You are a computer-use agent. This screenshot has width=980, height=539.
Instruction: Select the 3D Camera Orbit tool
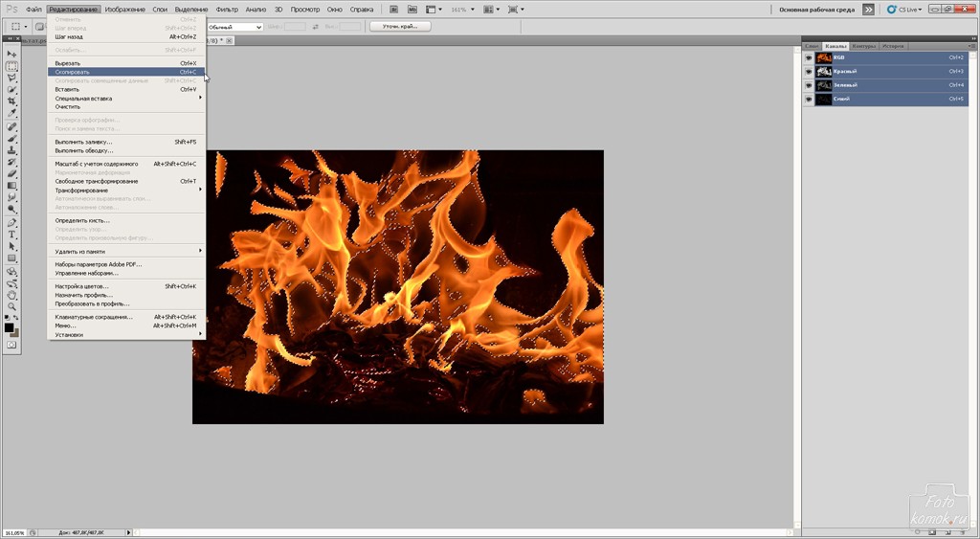point(11,284)
